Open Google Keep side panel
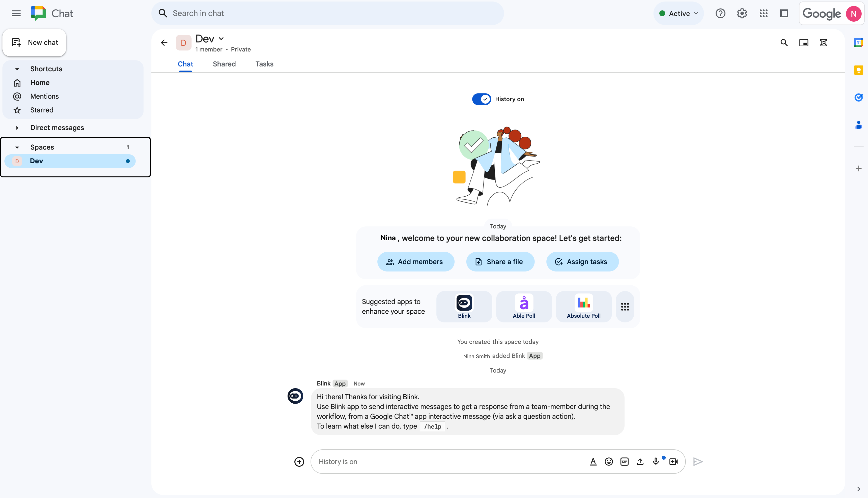Image resolution: width=868 pixels, height=498 pixels. point(859,70)
